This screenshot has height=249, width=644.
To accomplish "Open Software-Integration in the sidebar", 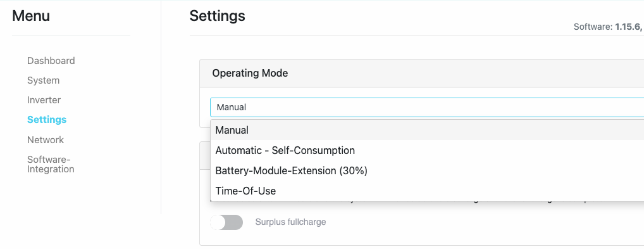I will tap(51, 164).
